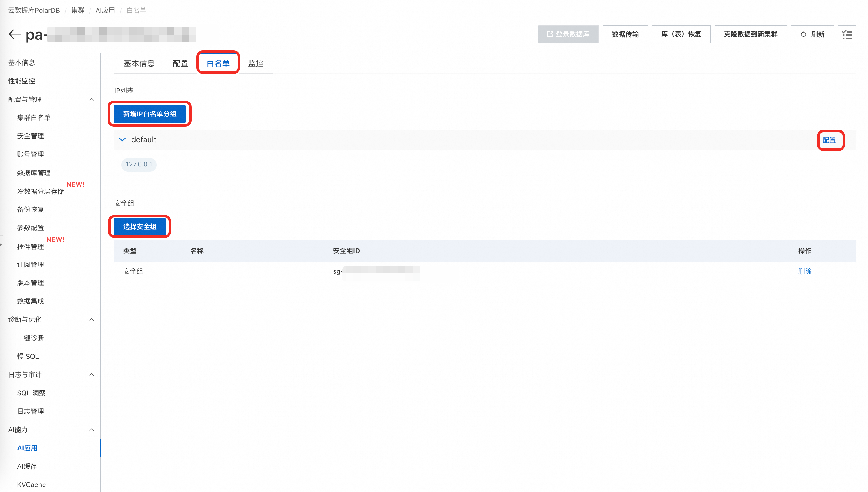Click the 登录数据库 external link icon button
Viewport: 868px width, 492px height.
(568, 34)
